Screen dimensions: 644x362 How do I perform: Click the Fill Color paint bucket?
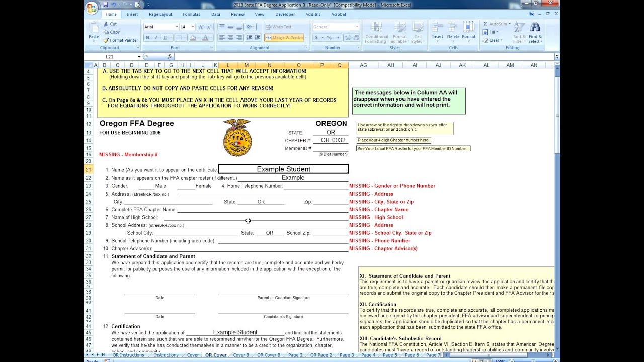point(193,38)
